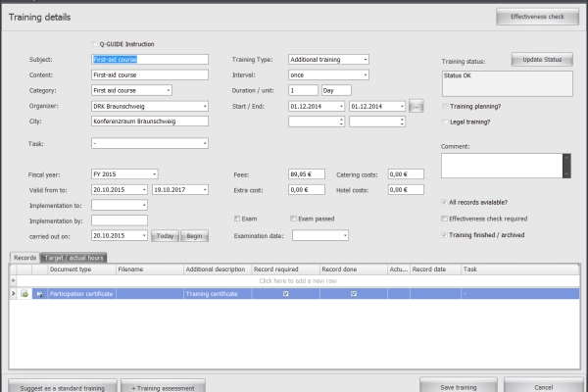Tick the Exam passed checkbox
The image size is (588, 392).
pos(293,218)
